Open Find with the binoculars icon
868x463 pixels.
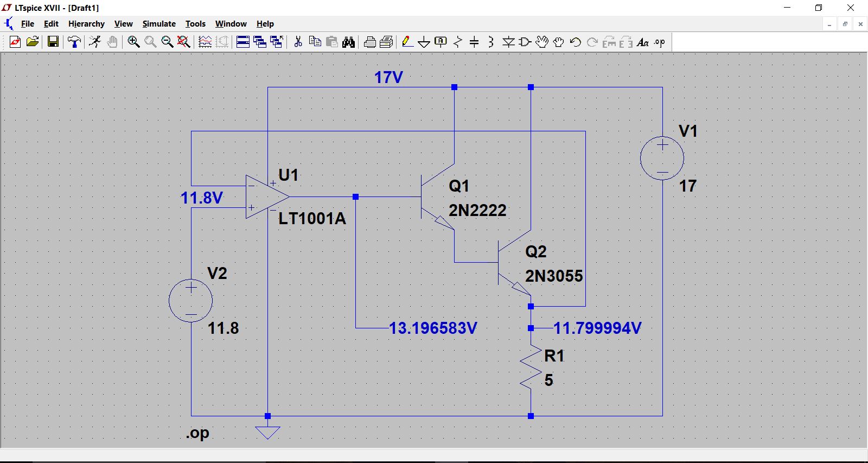coord(349,42)
